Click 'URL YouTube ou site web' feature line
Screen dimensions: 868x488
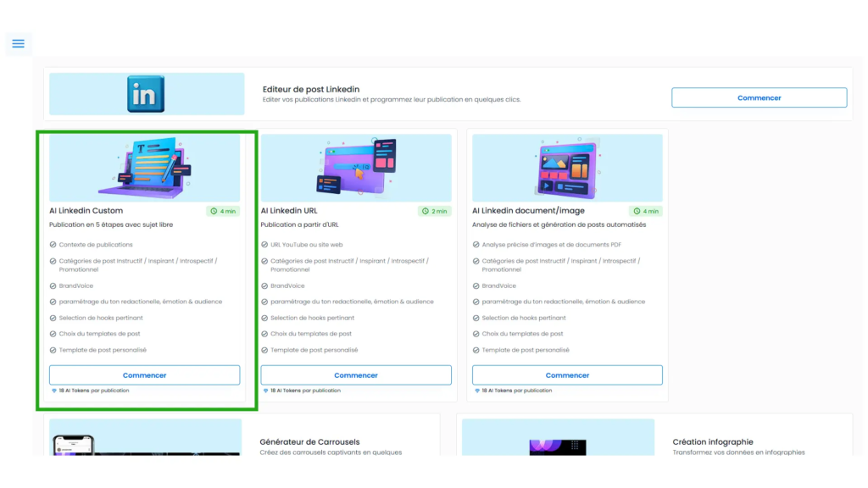coord(307,245)
